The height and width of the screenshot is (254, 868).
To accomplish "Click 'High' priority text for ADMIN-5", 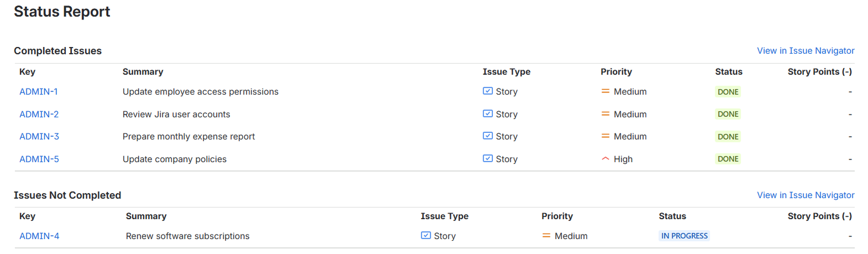I will [x=623, y=159].
